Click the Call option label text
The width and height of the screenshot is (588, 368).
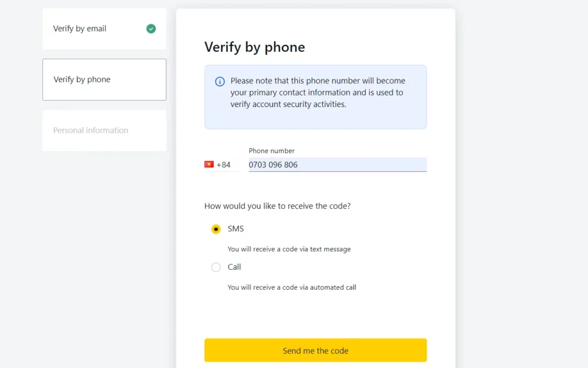click(x=233, y=267)
